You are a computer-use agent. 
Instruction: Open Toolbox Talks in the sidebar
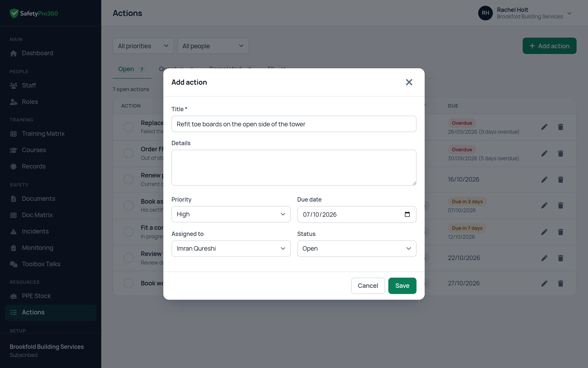(51, 264)
